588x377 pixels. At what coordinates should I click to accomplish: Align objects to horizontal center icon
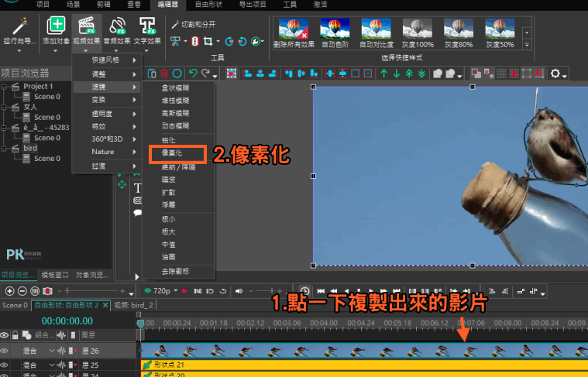click(260, 74)
